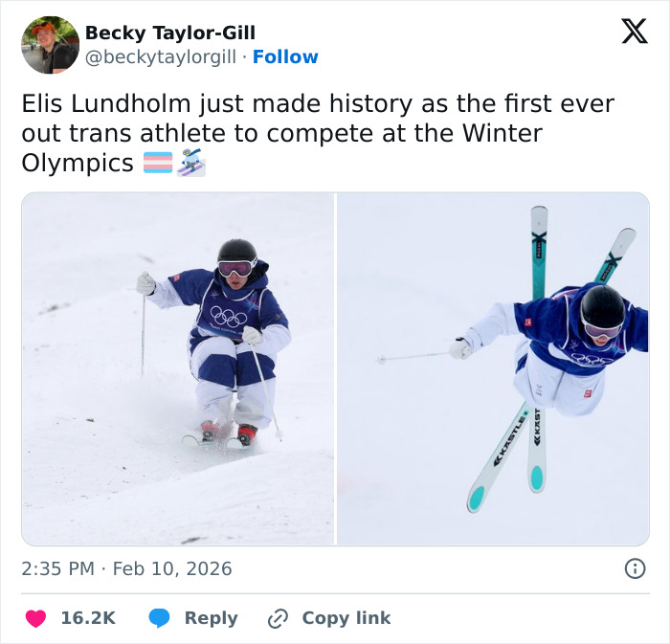Click the 16.2K likes count
This screenshot has width=670, height=644.
[88, 618]
